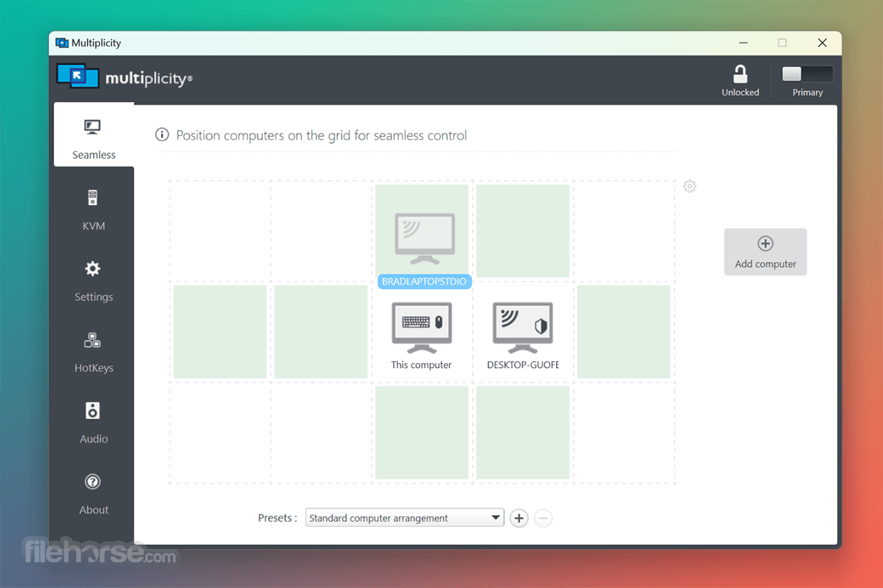Click the Add computer button
Screen dimensions: 883x588
pos(766,252)
